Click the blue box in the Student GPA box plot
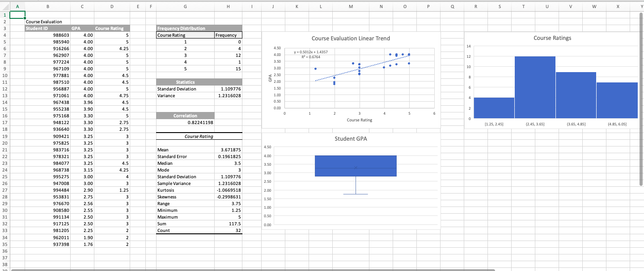 pos(356,166)
